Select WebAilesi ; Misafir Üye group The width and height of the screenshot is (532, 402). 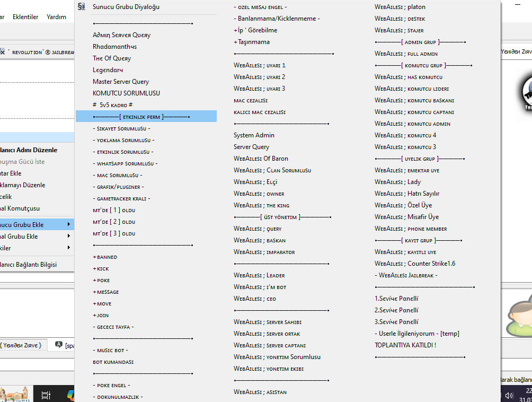(x=406, y=217)
